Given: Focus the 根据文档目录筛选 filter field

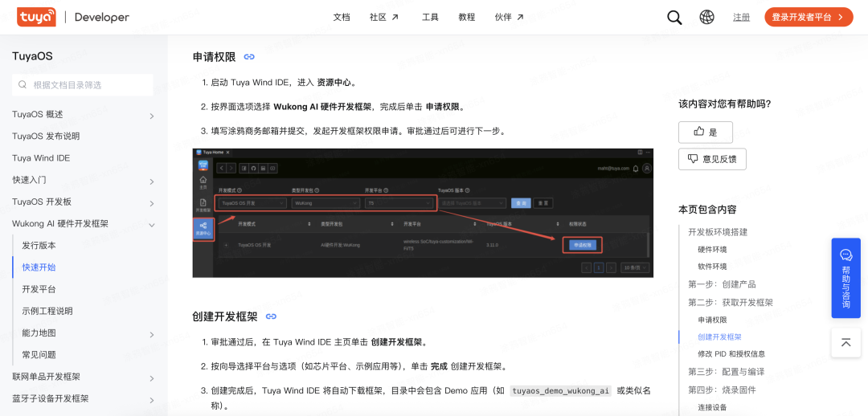Looking at the screenshot, I should (83, 85).
